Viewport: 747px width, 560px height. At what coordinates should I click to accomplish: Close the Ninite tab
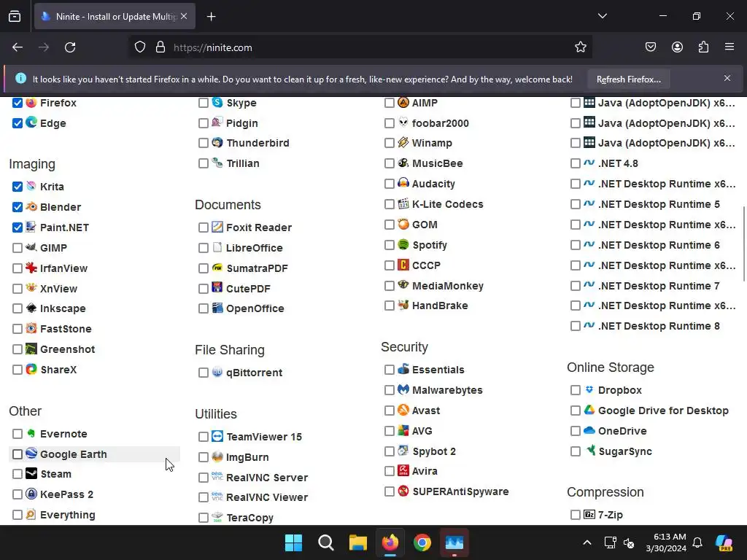pyautogui.click(x=184, y=16)
